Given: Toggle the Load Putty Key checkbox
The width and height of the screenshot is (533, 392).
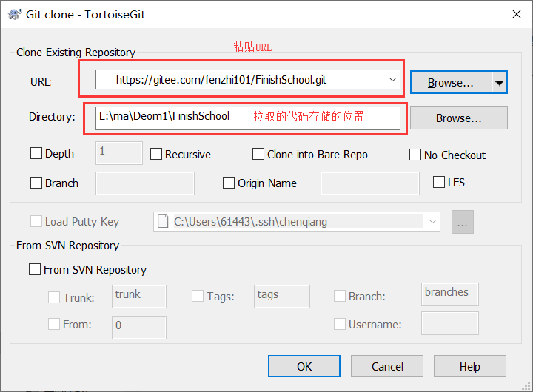Looking at the screenshot, I should point(36,221).
